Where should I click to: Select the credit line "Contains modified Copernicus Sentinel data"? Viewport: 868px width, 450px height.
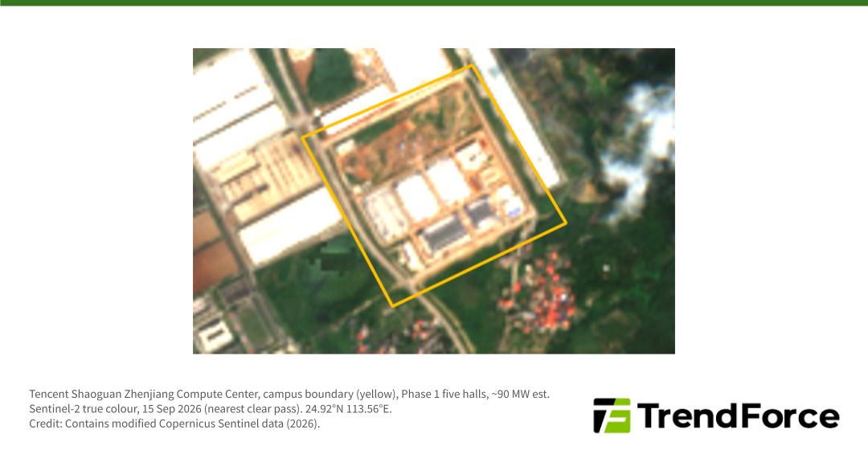click(174, 424)
